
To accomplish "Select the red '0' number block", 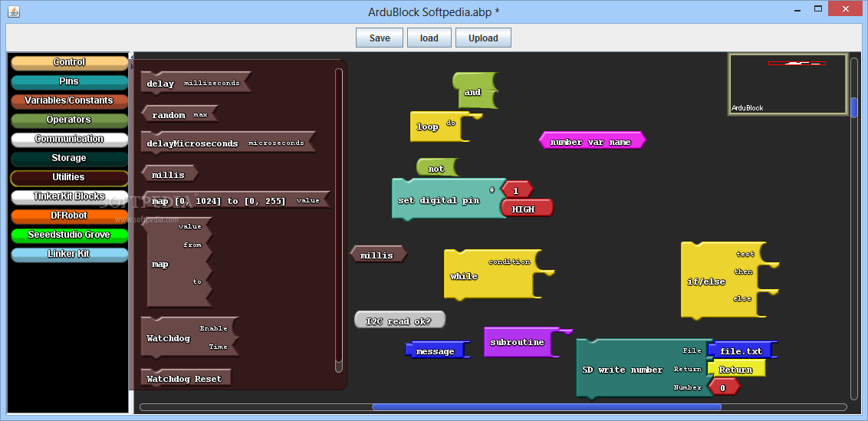I will (x=724, y=387).
